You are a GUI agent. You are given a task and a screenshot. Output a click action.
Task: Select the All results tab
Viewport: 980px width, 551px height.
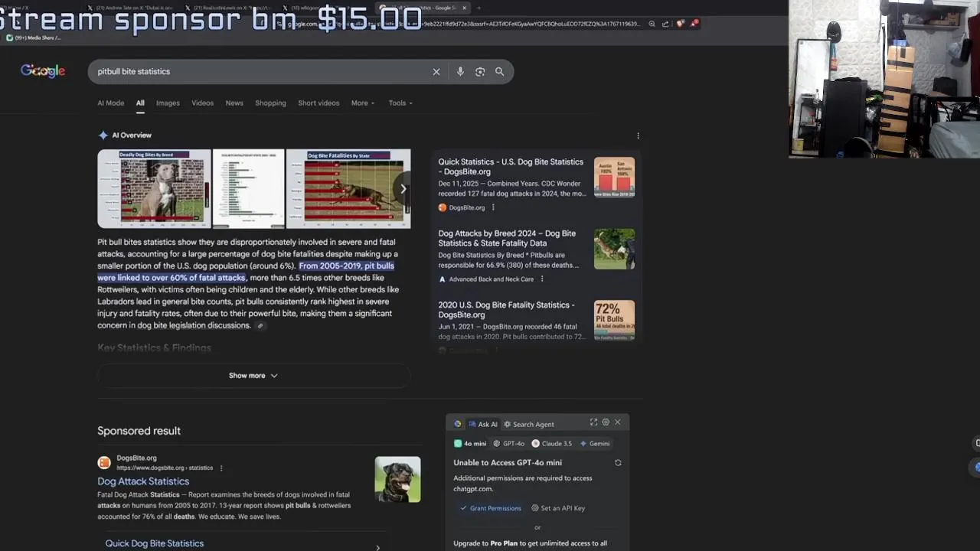[x=140, y=103]
